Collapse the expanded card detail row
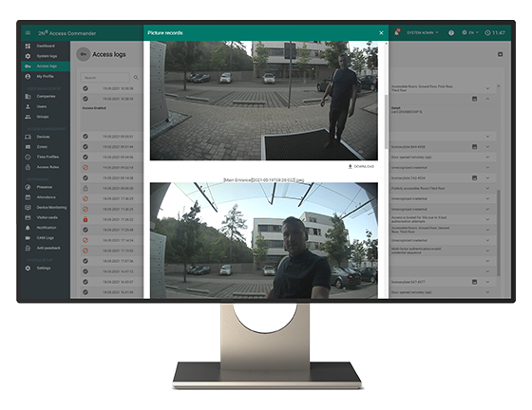This screenshot has width=532, height=410. coord(487,99)
